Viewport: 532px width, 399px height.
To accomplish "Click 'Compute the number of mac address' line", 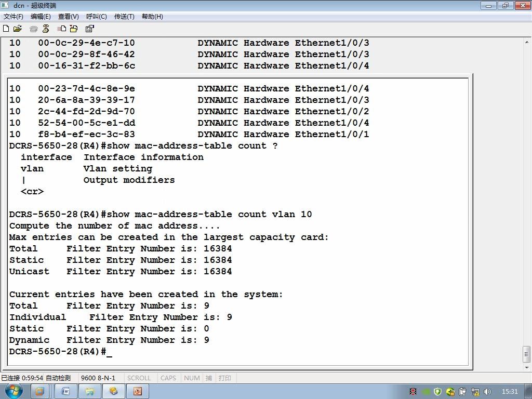I will tap(114, 226).
